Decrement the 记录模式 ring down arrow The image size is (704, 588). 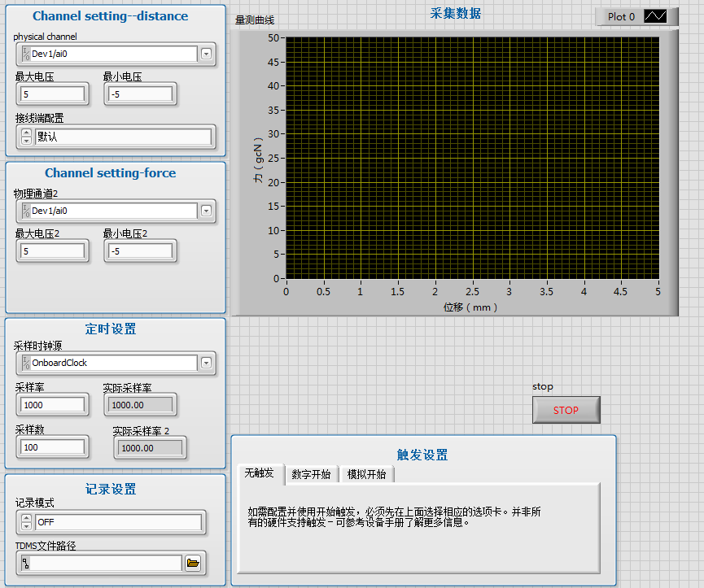coord(27,525)
